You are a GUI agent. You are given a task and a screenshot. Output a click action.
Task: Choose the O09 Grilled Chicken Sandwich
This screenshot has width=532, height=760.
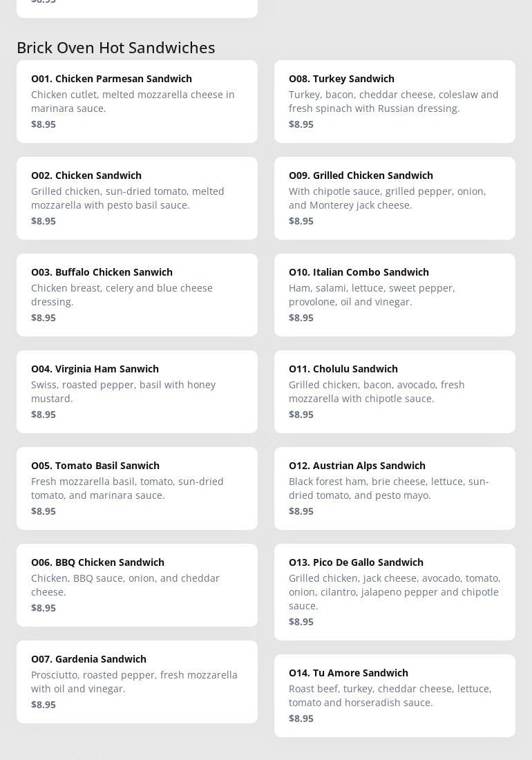(x=361, y=175)
